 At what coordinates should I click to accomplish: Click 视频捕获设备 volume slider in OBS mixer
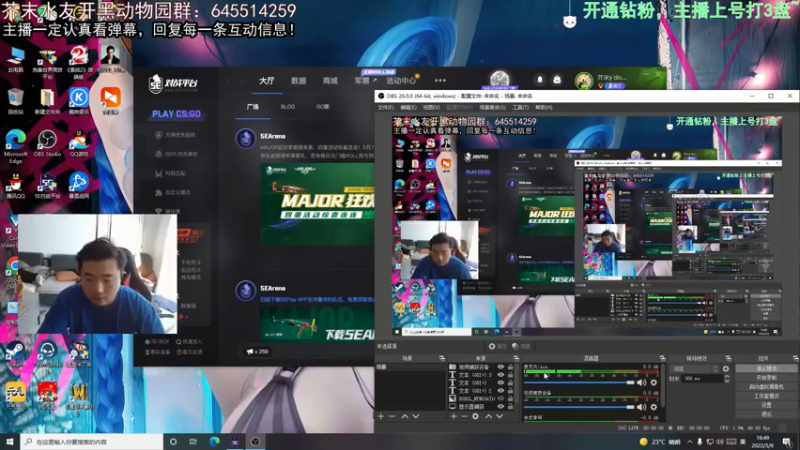[x=579, y=407]
